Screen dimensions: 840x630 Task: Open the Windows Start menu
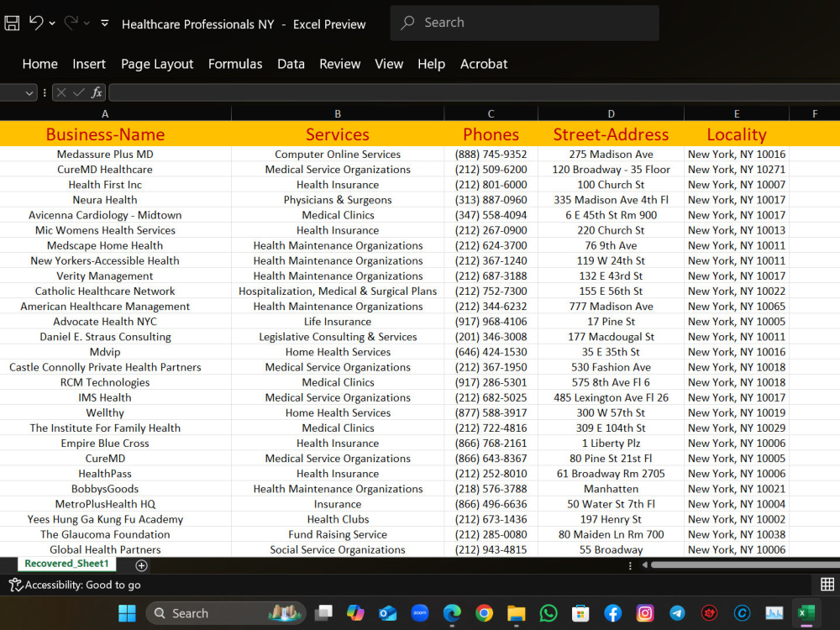coord(127,613)
